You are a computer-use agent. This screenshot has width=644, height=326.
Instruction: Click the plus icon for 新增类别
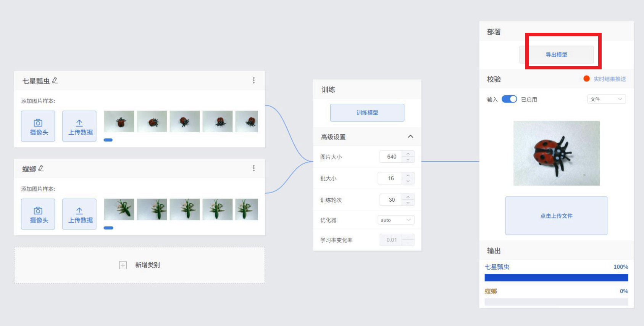[x=123, y=265]
